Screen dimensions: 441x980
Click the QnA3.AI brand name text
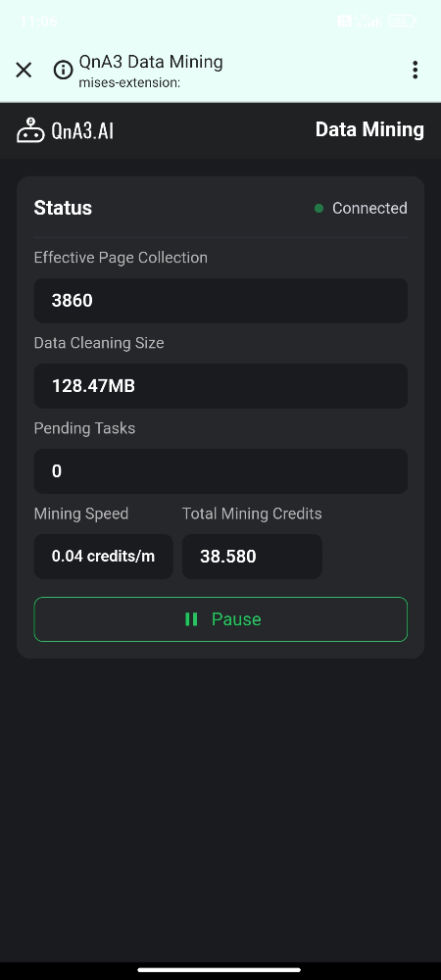tap(82, 131)
